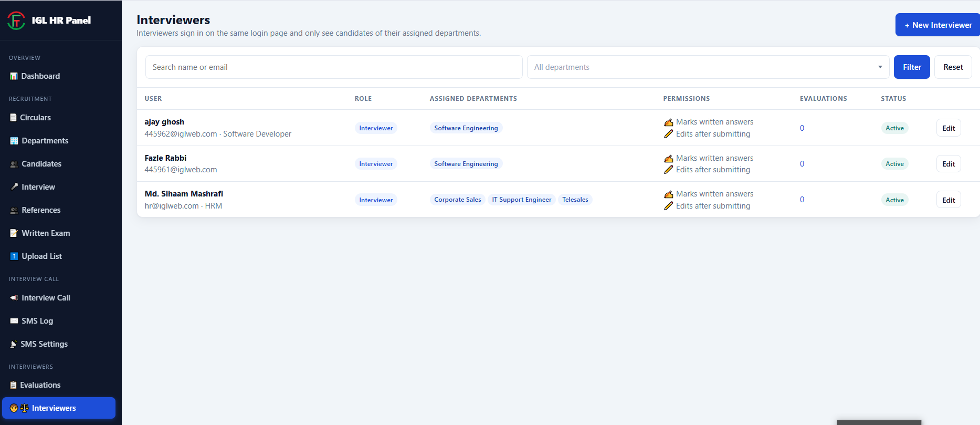Open the All departments dropdown
Image resolution: width=980 pixels, height=425 pixels.
(x=708, y=67)
